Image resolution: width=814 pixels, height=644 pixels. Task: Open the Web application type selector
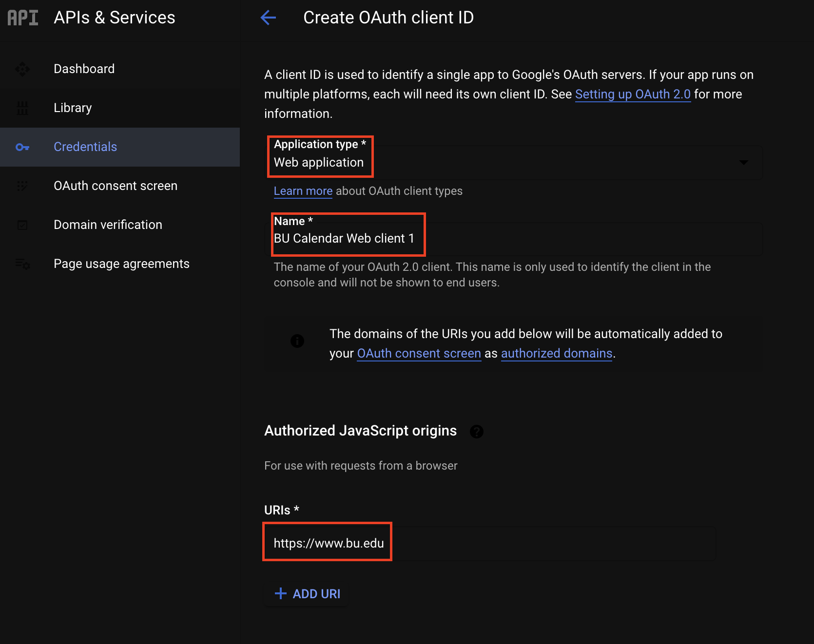coord(514,163)
